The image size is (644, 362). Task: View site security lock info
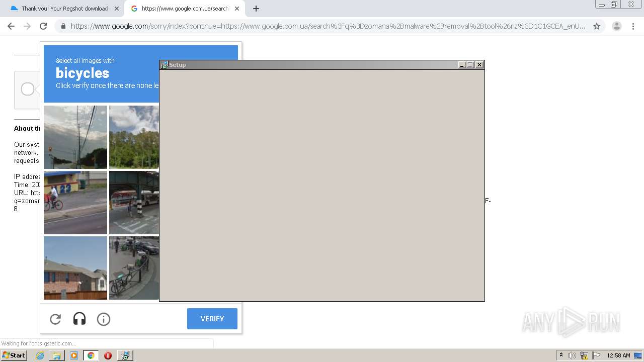point(63,26)
